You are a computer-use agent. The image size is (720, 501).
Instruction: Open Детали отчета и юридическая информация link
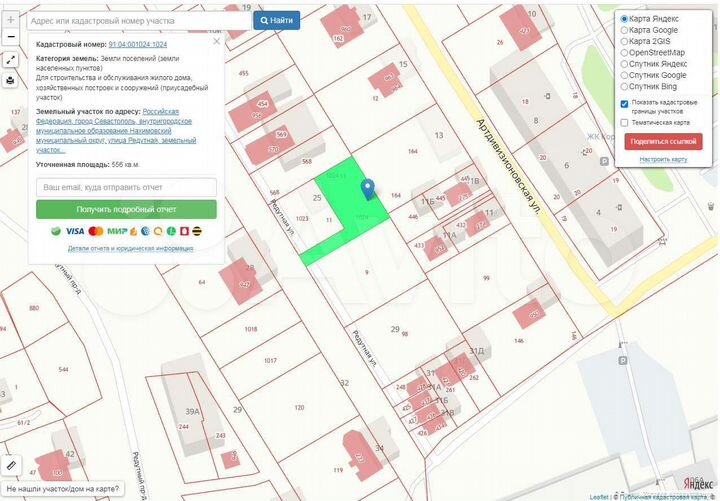pos(126,247)
